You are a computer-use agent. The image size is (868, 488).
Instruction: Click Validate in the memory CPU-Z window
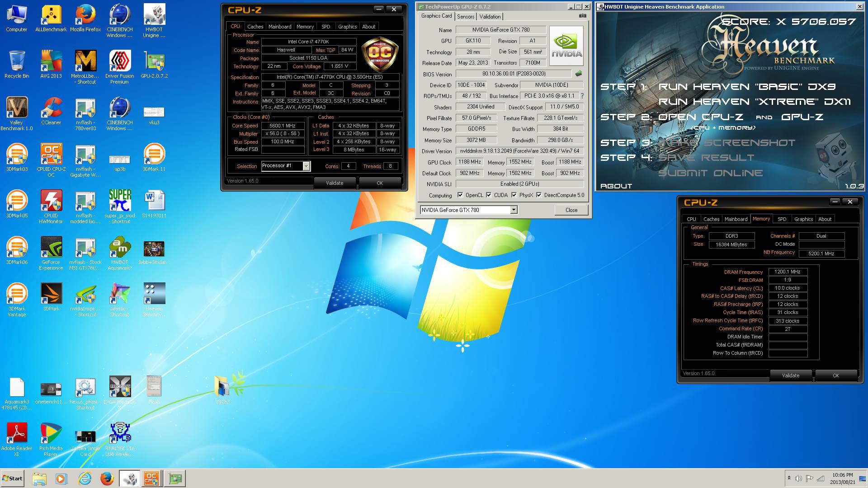[x=791, y=375]
